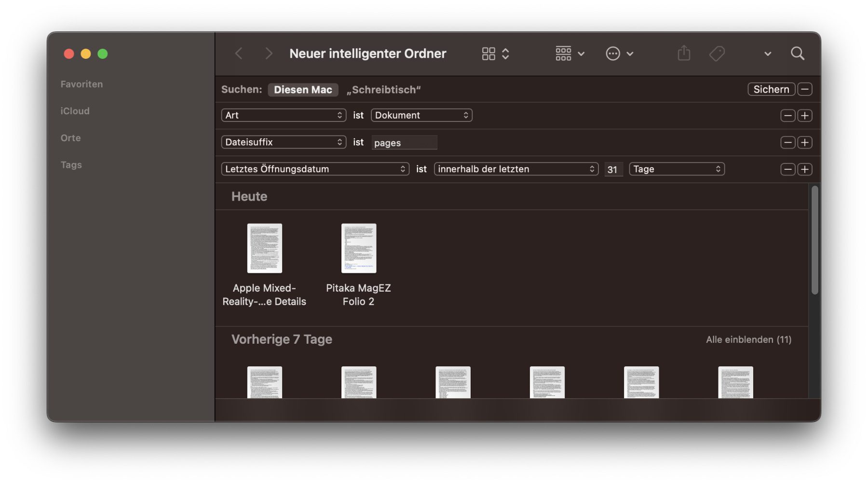Open the Dokument type dropdown
This screenshot has height=484, width=868.
(421, 115)
